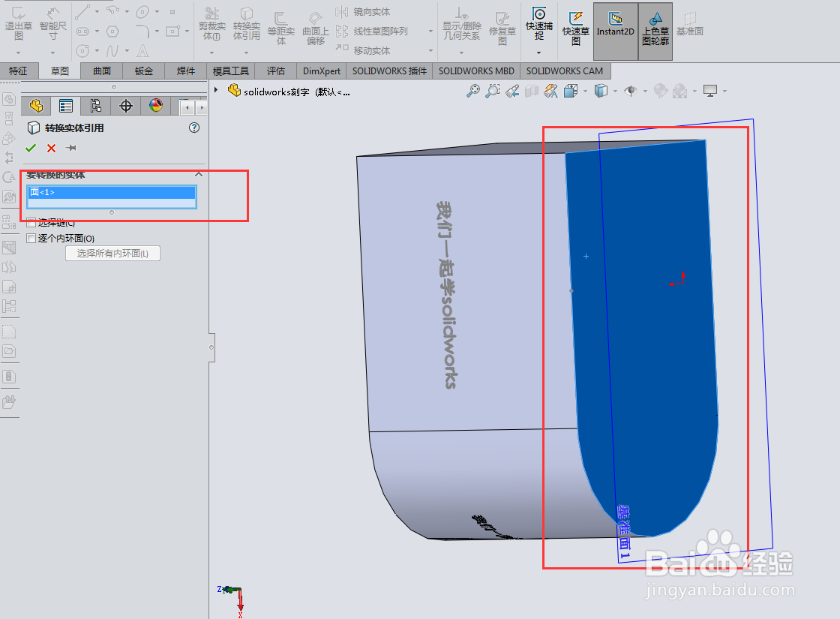Switch to the 曲面 (Surfaces) tab
This screenshot has width=840, height=619.
click(x=102, y=71)
